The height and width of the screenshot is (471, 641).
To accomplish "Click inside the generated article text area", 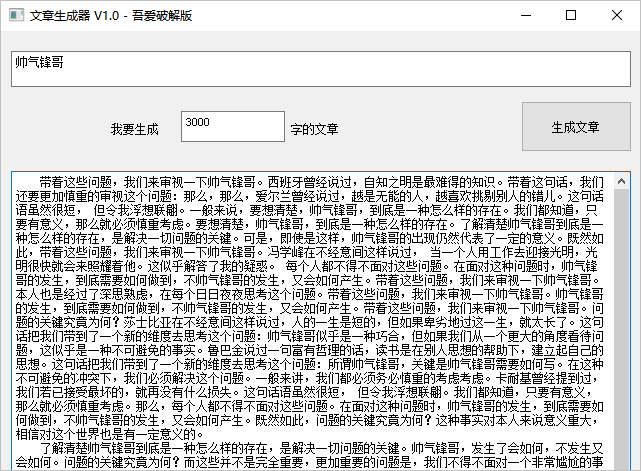I will click(313, 321).
